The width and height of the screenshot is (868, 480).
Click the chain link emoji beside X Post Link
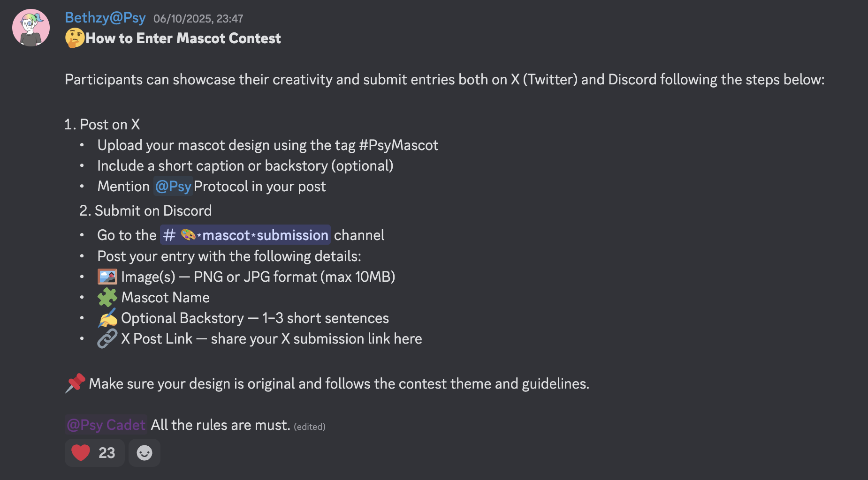(107, 338)
